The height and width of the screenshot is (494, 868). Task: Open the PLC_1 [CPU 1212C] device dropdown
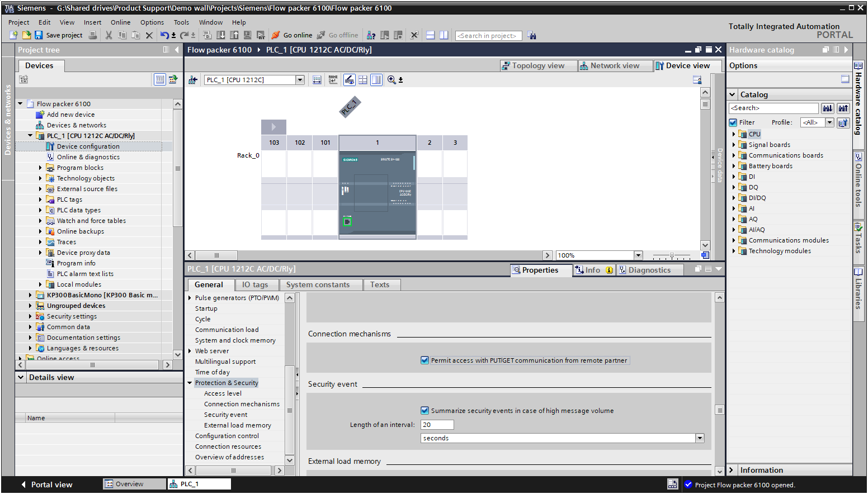300,80
